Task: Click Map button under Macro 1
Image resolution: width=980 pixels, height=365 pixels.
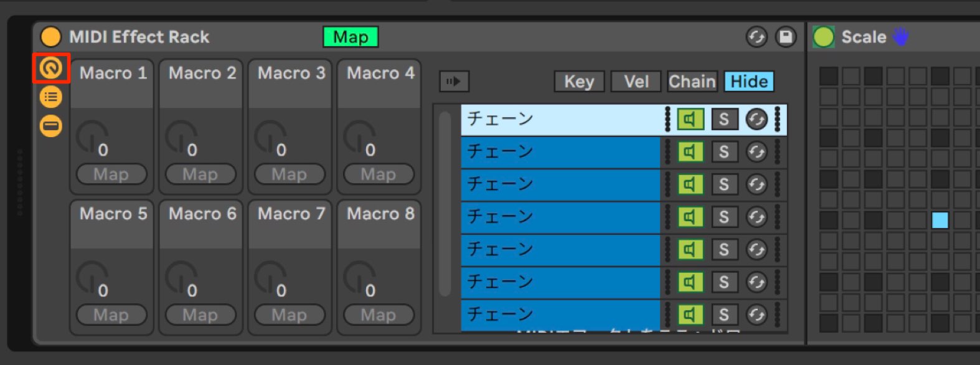Action: [x=111, y=174]
